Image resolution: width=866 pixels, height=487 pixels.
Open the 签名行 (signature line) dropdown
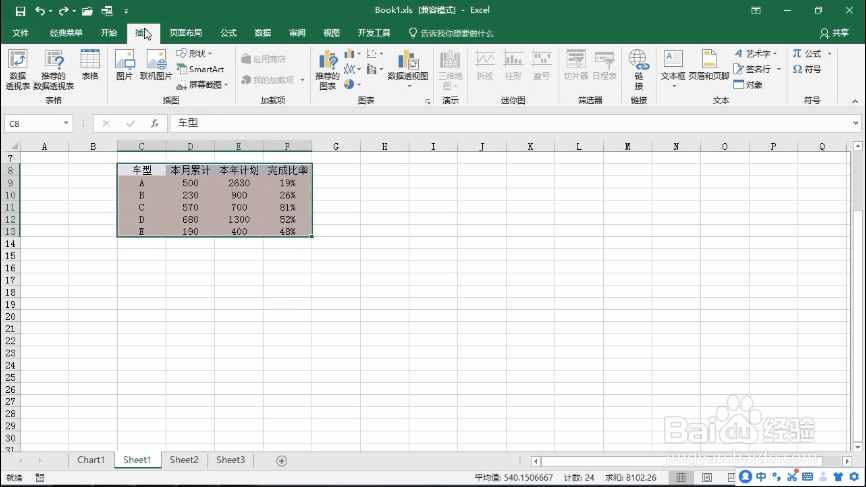pos(757,69)
